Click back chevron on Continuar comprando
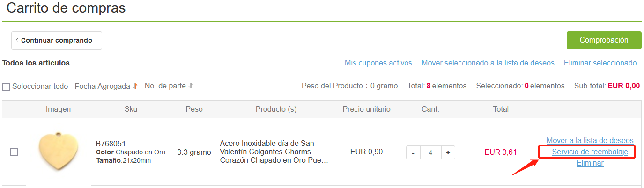 (x=17, y=40)
